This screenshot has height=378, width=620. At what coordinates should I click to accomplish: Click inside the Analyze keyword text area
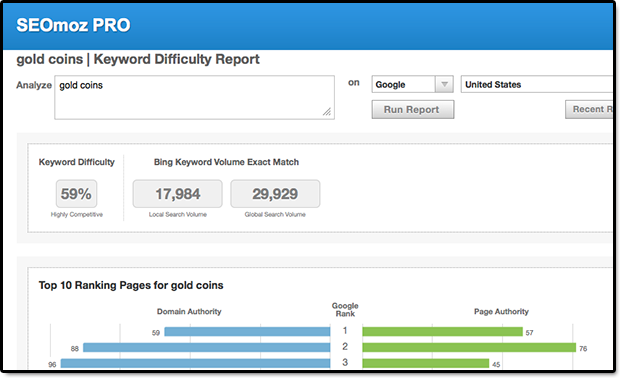point(194,97)
